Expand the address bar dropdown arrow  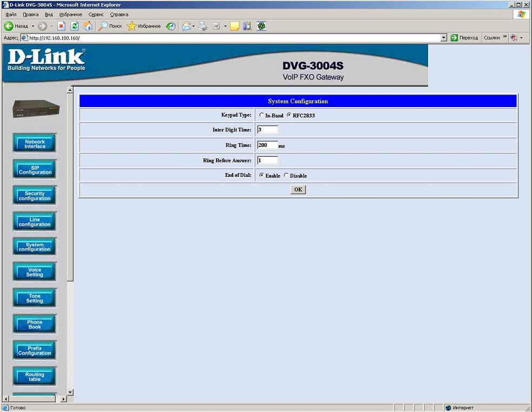(444, 38)
